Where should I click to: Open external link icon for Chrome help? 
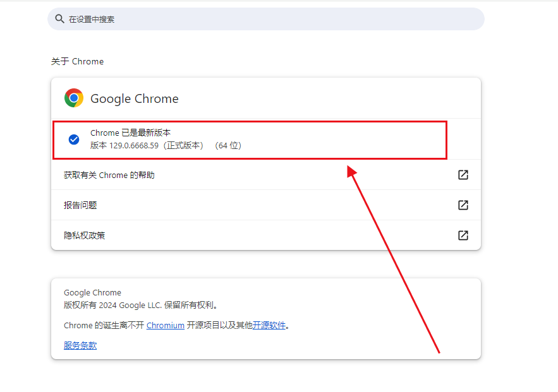pyautogui.click(x=463, y=175)
